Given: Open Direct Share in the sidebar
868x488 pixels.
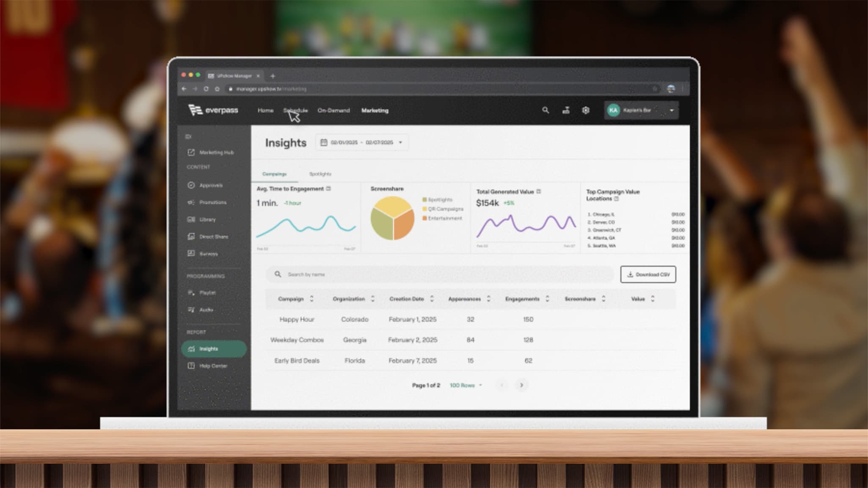Looking at the screenshot, I should click(213, 237).
